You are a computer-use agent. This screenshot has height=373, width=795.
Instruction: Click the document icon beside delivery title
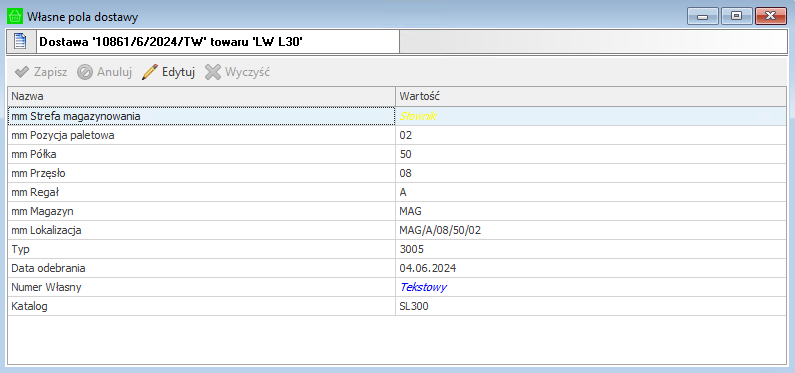pos(20,42)
